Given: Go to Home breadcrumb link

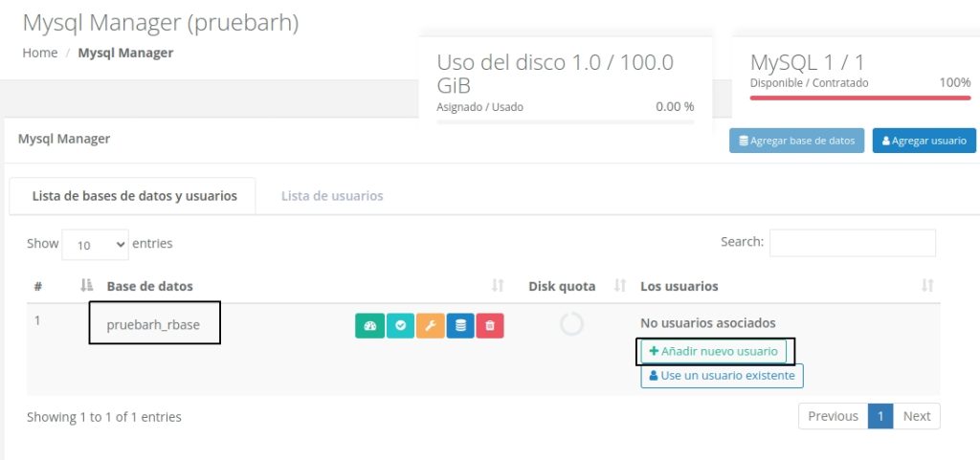Looking at the screenshot, I should point(40,53).
